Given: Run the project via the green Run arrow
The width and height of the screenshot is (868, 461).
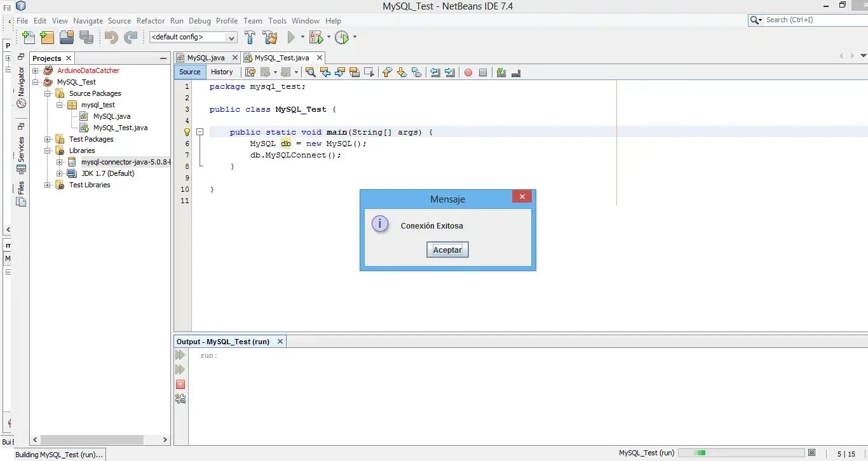Looking at the screenshot, I should click(291, 37).
